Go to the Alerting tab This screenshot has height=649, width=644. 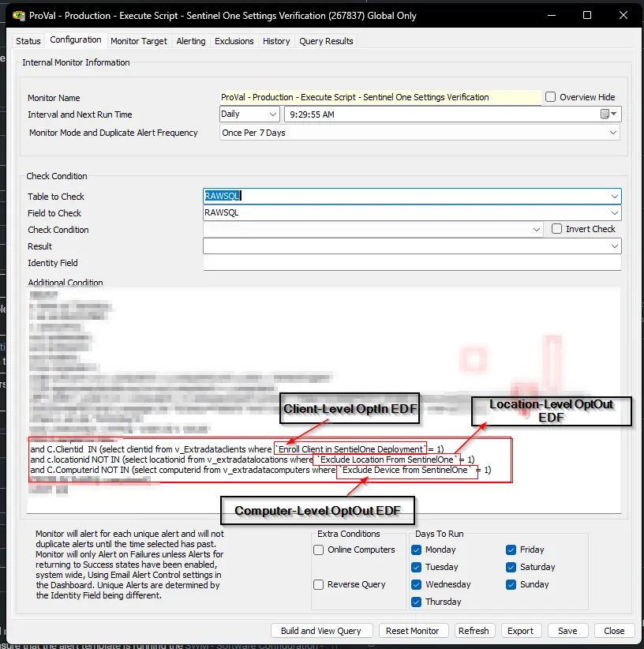191,41
